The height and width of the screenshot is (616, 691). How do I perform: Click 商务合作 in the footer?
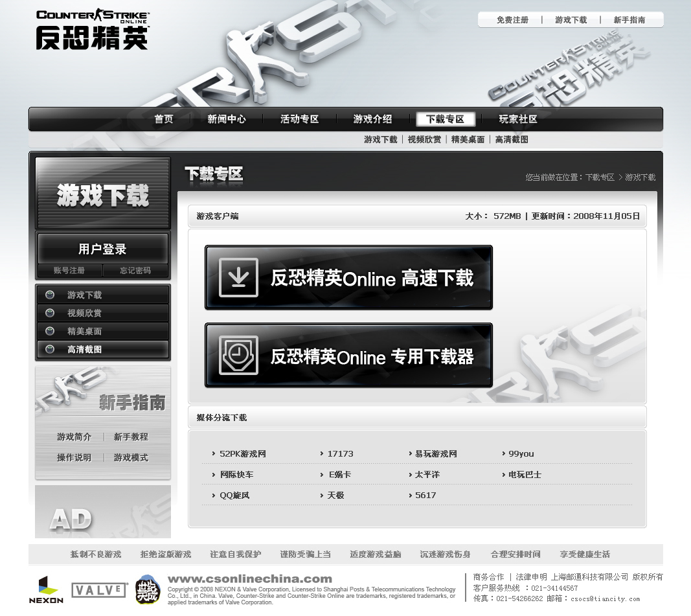(488, 576)
